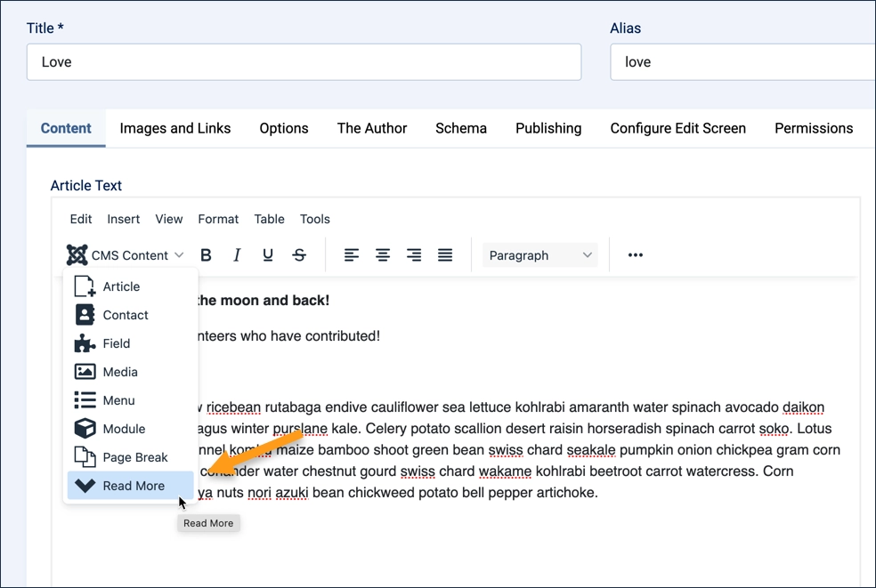
Task: Align the text to the right
Action: 414,254
